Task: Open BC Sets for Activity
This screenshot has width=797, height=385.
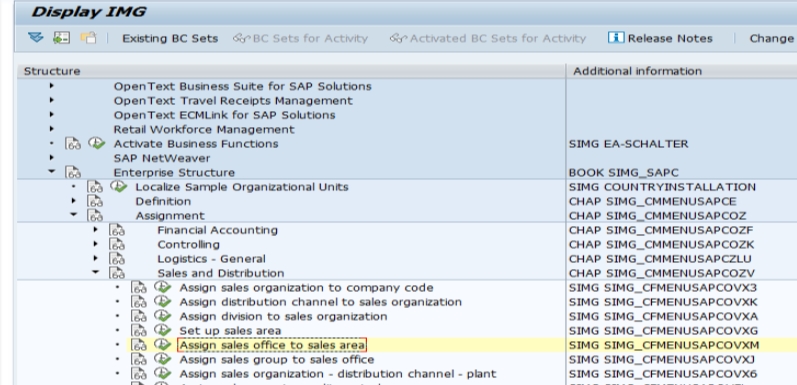Action: tap(300, 39)
